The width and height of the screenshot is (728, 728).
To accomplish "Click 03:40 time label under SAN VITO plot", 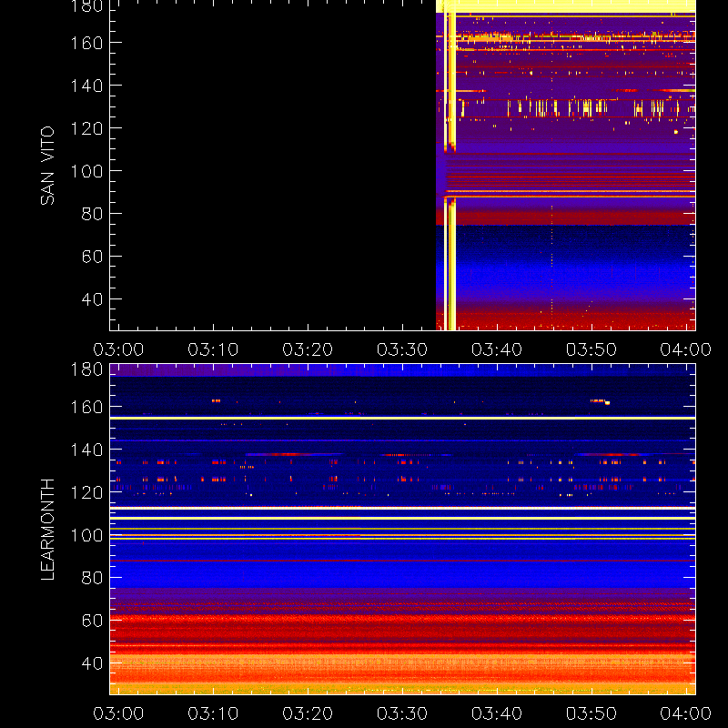I will click(x=497, y=349).
